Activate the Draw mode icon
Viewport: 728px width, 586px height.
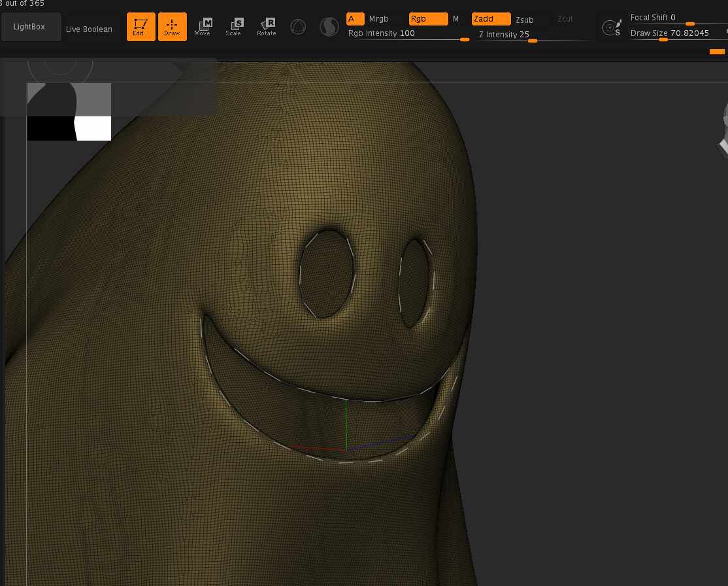point(172,27)
